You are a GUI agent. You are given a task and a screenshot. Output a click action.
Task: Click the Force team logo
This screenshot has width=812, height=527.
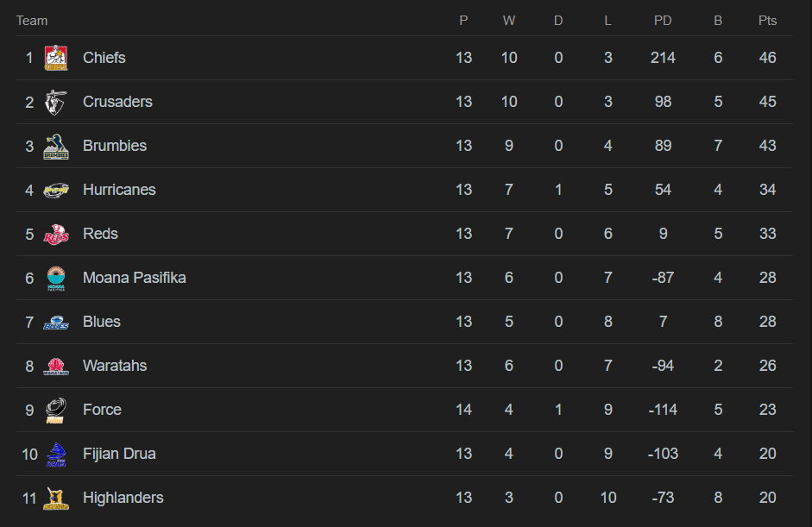click(x=56, y=410)
